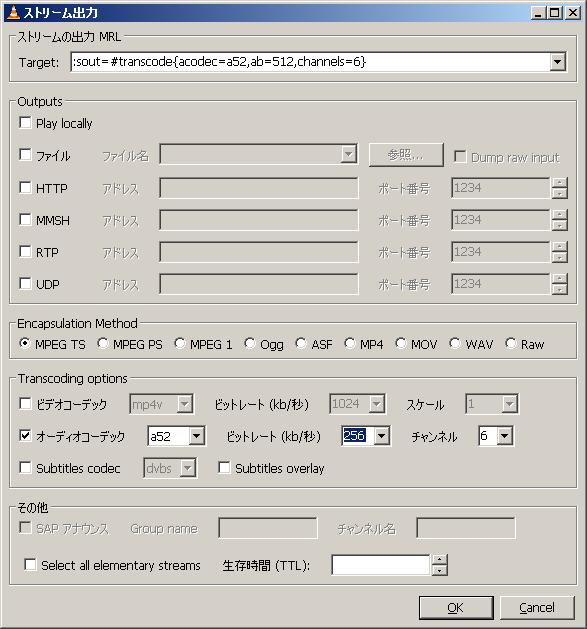Enable the Subtitles codec checkbox

[25, 468]
